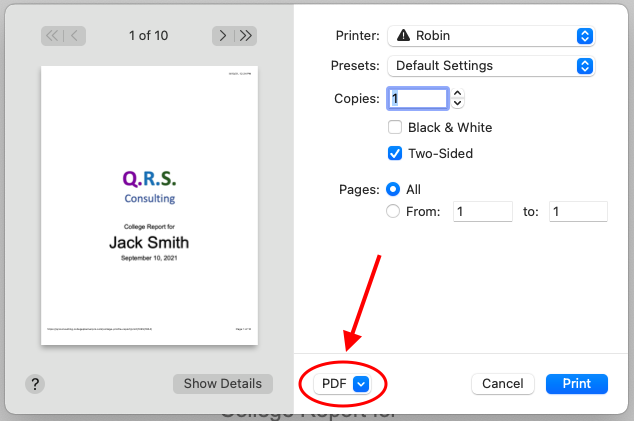Increase copies with stepper up arrow

[457, 93]
